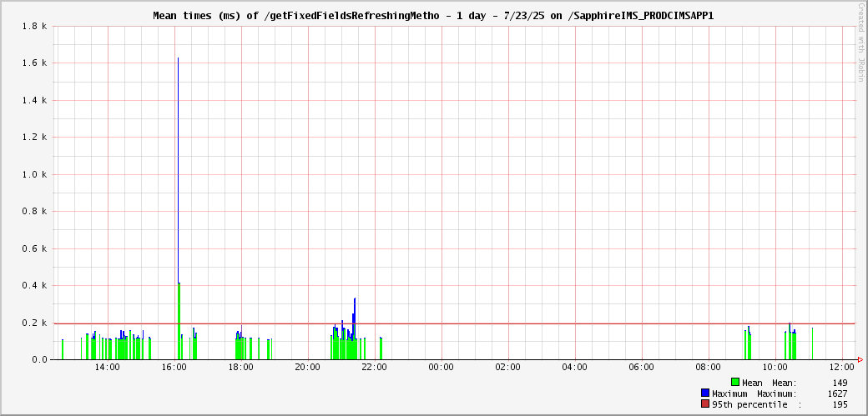Click the 02:00 x-axis label

tap(508, 368)
